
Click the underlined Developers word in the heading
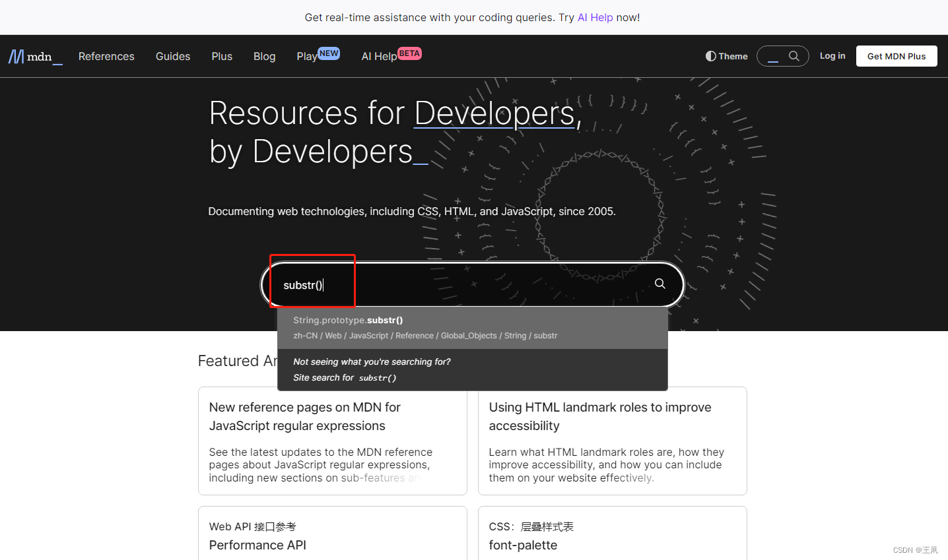coord(494,113)
